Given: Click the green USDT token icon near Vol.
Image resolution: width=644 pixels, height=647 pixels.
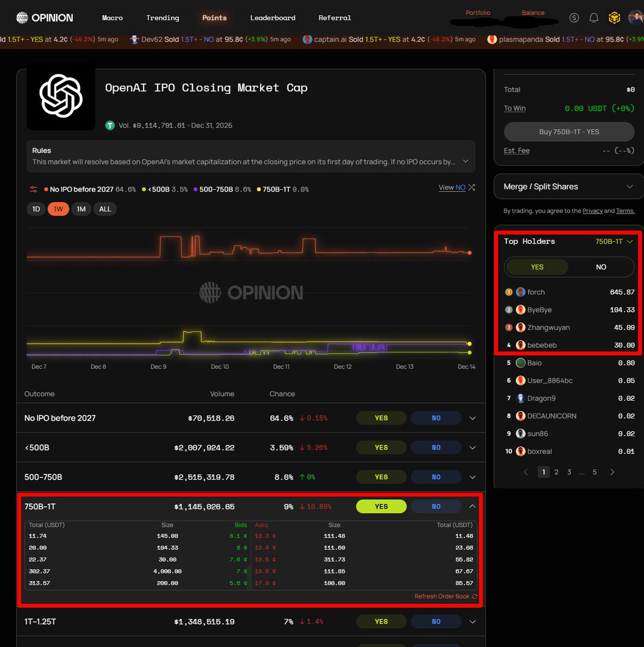Looking at the screenshot, I should pyautogui.click(x=110, y=126).
